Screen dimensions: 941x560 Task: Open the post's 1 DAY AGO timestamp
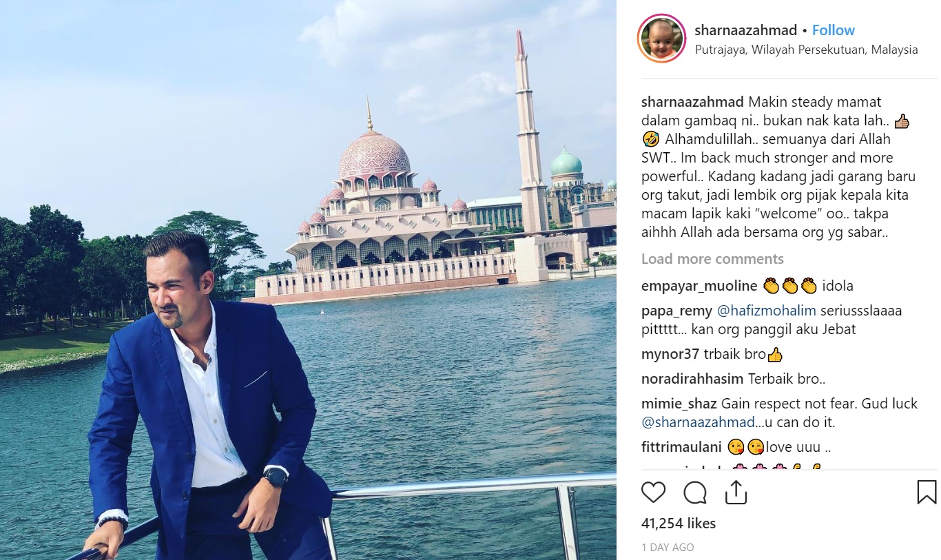(x=668, y=548)
